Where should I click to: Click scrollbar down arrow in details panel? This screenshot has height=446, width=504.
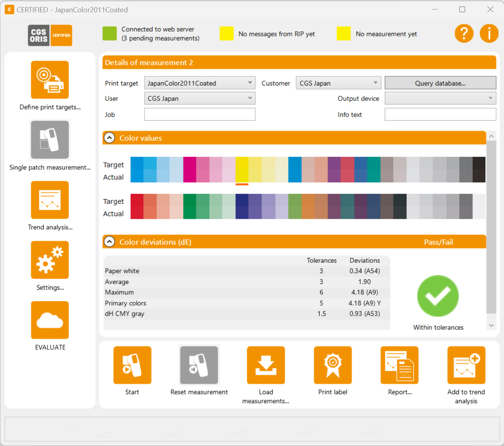coord(491,325)
